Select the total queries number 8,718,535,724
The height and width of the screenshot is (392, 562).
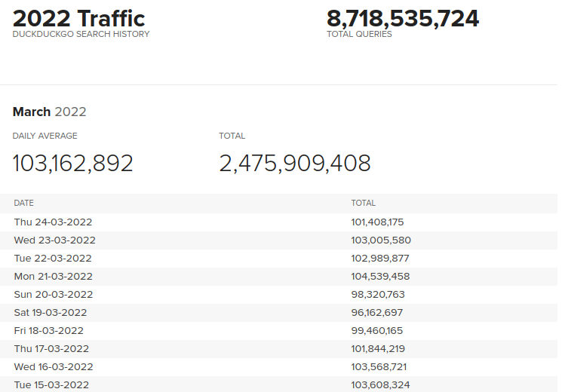point(403,18)
